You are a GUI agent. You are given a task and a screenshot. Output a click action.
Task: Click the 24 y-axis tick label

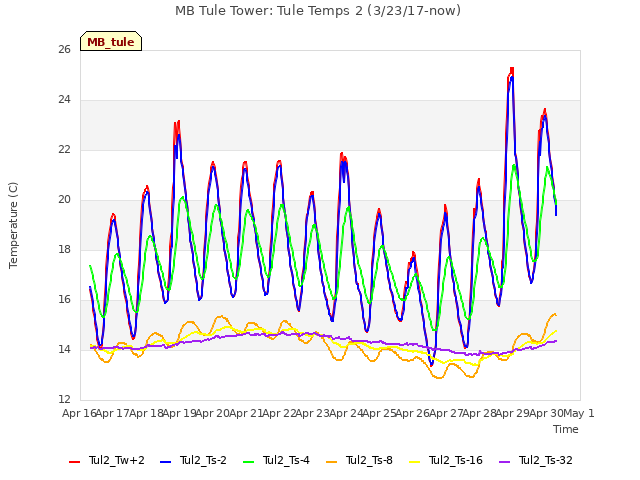(x=64, y=100)
